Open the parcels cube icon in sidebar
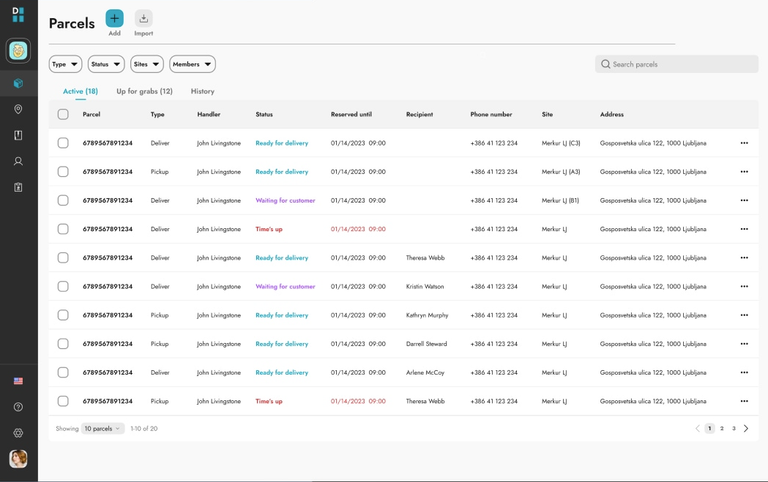This screenshot has height=482, width=768. pyautogui.click(x=18, y=83)
